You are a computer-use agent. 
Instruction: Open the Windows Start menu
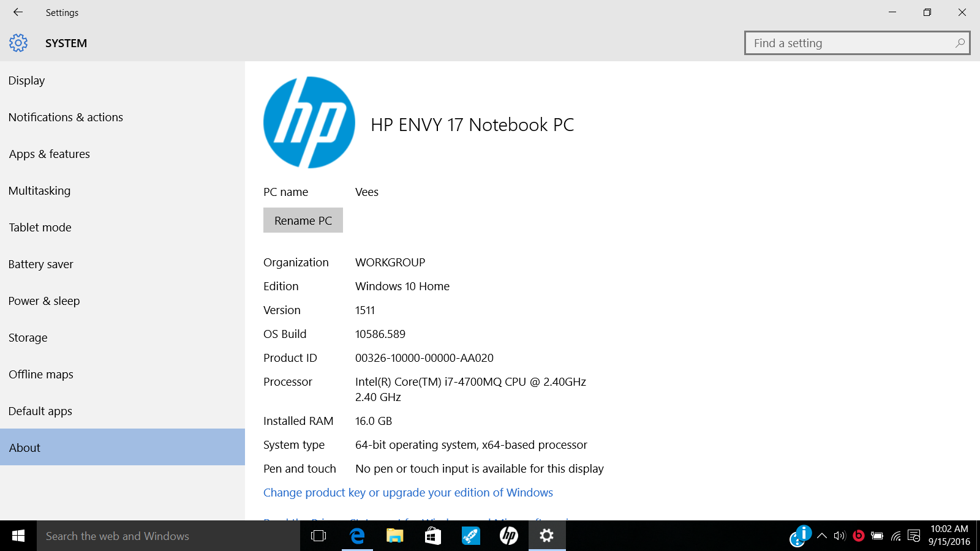[x=18, y=536]
